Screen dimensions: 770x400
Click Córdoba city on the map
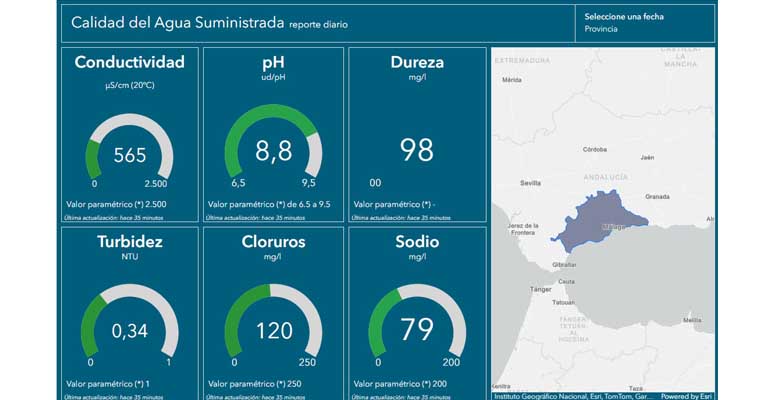[x=595, y=136]
